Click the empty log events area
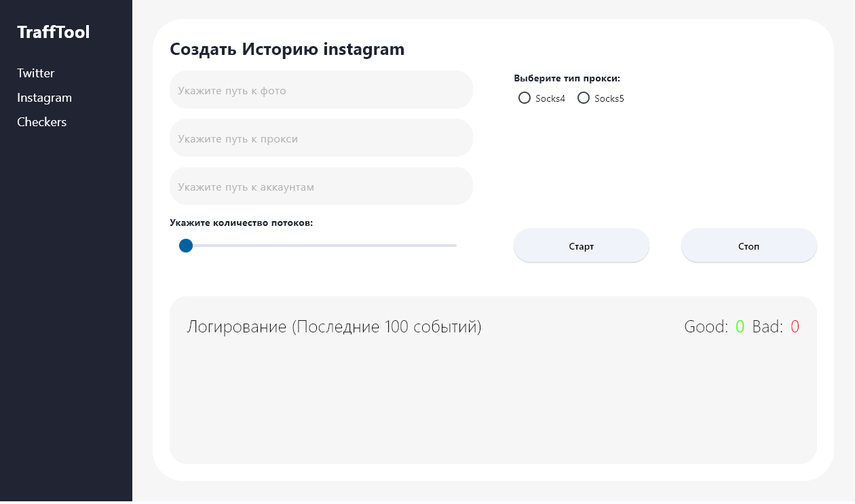855x504 pixels. coord(493,400)
